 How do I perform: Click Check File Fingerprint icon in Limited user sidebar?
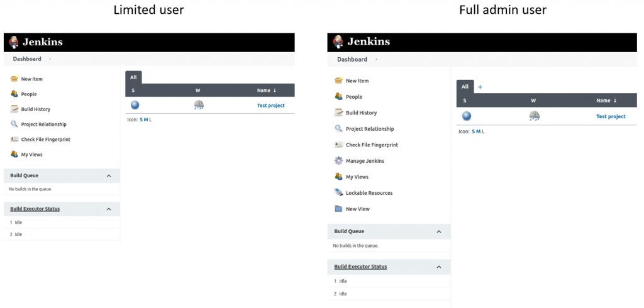tap(14, 140)
